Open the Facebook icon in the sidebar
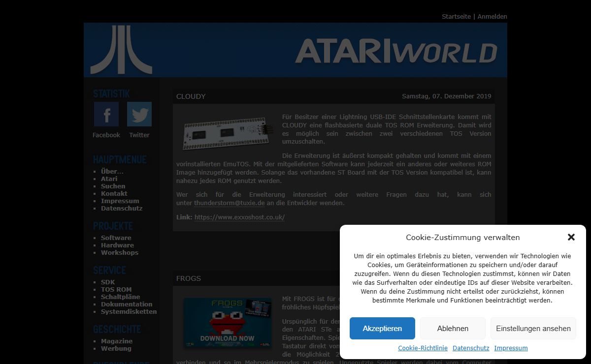The width and height of the screenshot is (591, 364). pyautogui.click(x=106, y=114)
